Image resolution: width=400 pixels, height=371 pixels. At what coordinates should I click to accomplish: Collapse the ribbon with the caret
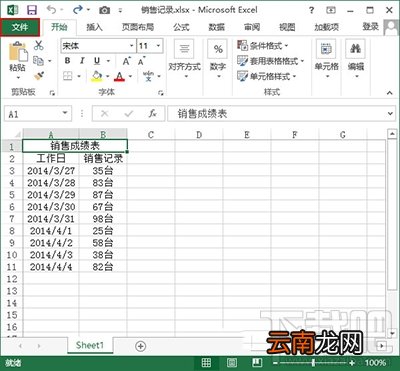(x=390, y=93)
